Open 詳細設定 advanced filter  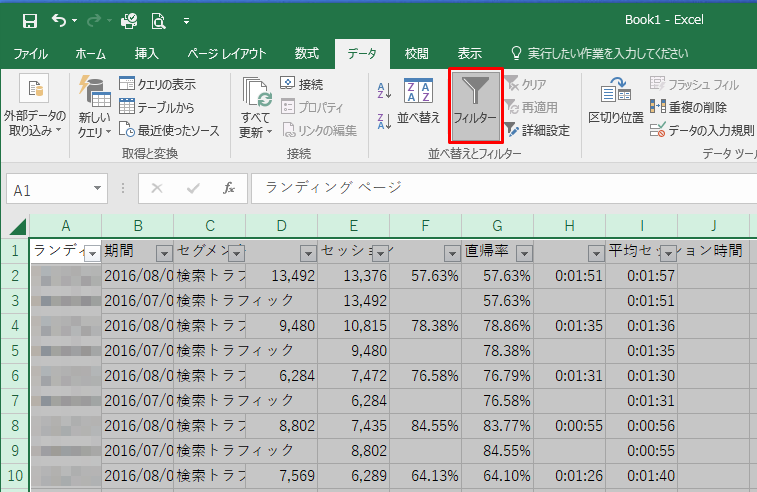point(537,130)
